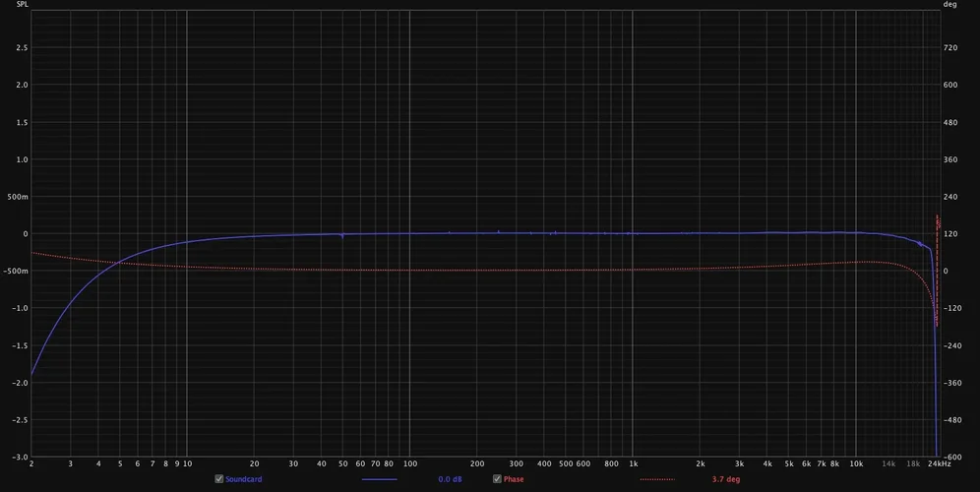Click the 720 label on degrees axis
The height and width of the screenshot is (492, 980).
950,47
